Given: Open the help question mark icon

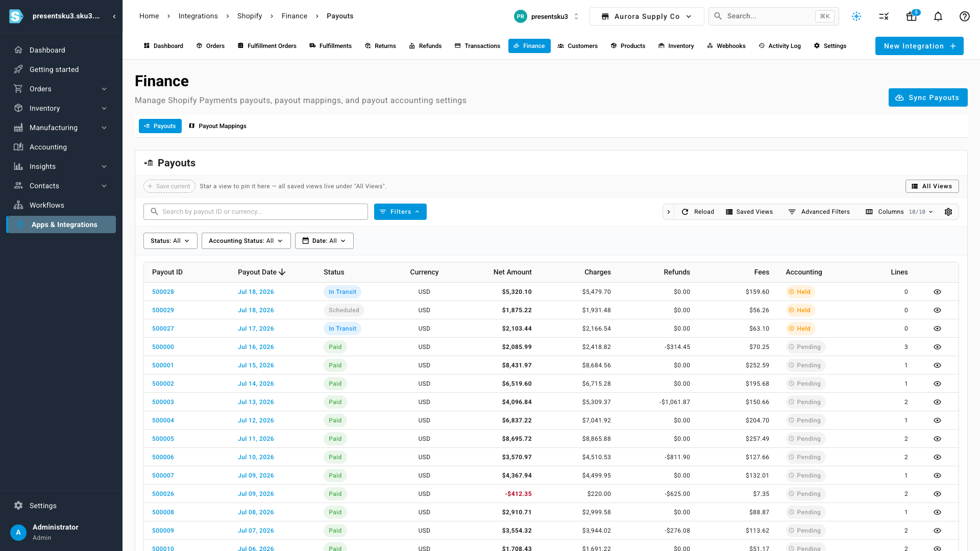Looking at the screenshot, I should click(965, 16).
